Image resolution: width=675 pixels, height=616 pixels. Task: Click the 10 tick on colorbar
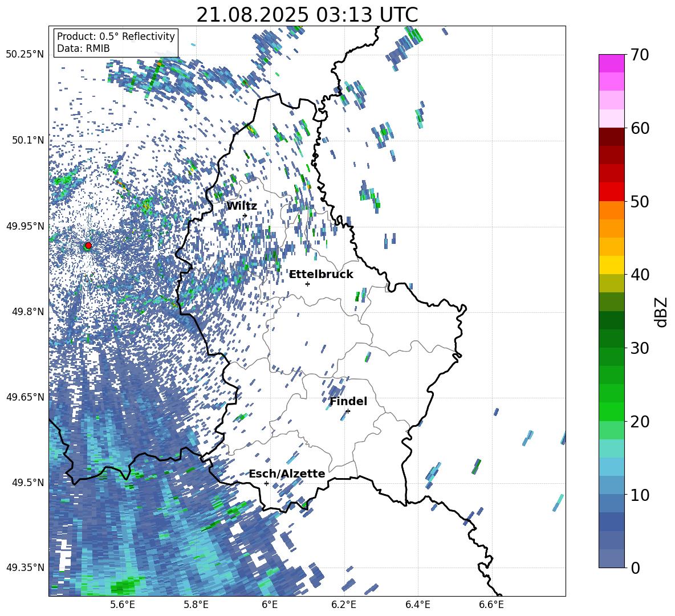(x=640, y=495)
